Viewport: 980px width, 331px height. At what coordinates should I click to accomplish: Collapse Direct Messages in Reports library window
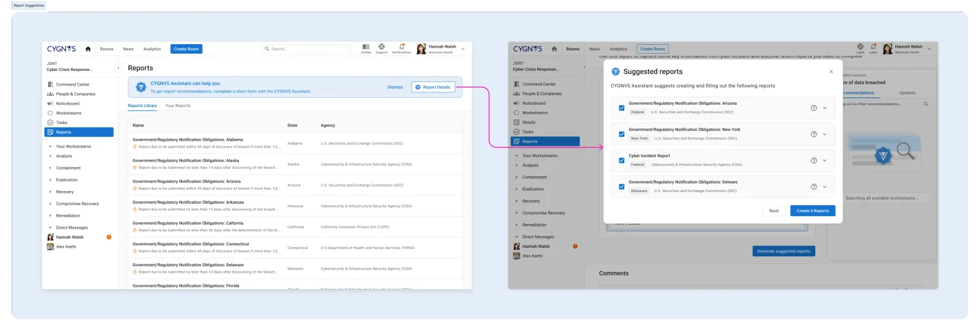(50, 228)
